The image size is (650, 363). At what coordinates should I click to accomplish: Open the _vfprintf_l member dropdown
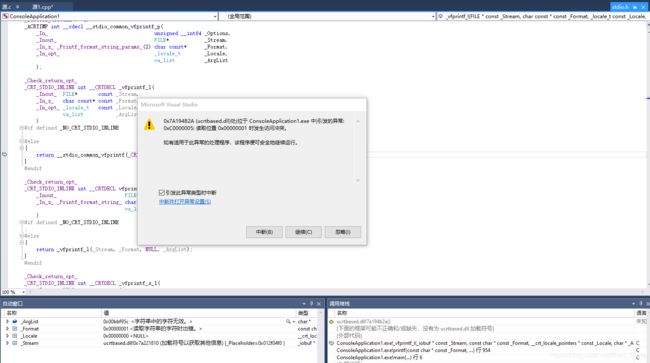pos(543,16)
